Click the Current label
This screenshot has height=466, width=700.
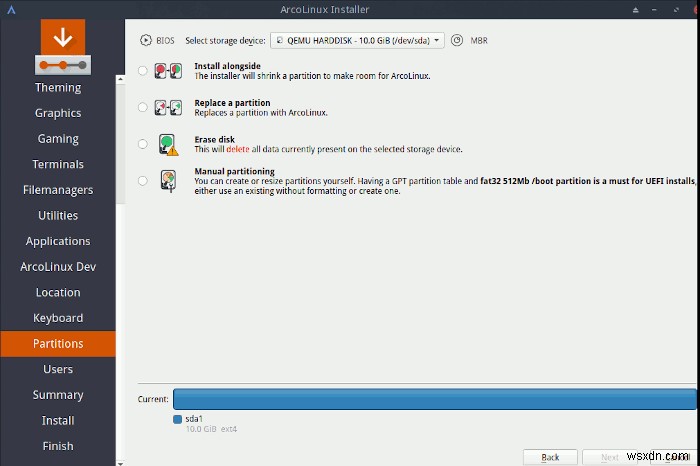coord(153,399)
